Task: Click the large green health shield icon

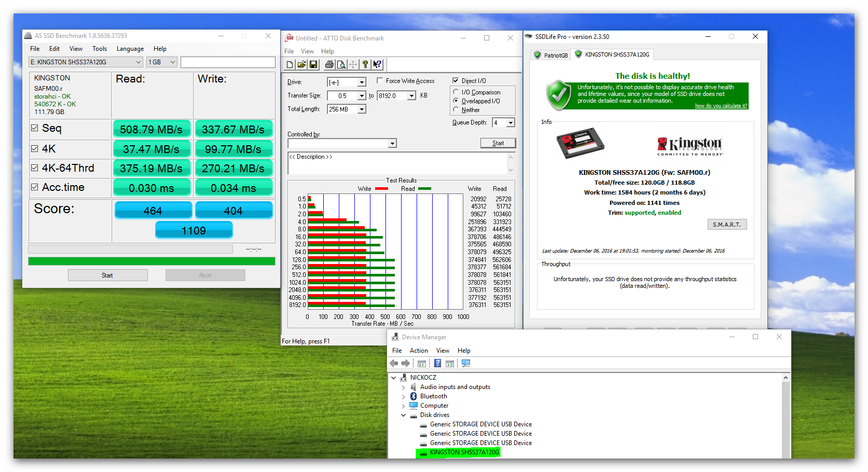Action: pyautogui.click(x=559, y=95)
